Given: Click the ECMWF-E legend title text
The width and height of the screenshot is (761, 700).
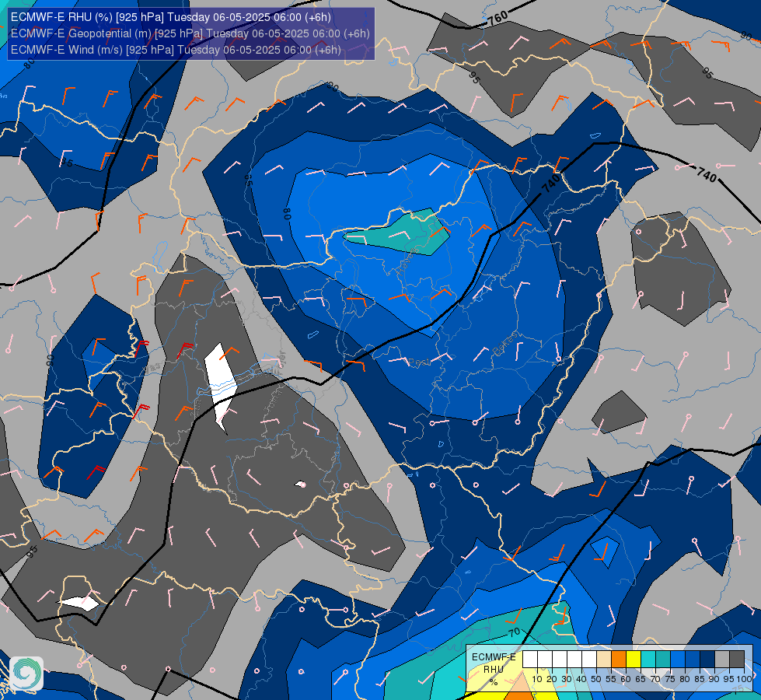Looking at the screenshot, I should 494,656.
